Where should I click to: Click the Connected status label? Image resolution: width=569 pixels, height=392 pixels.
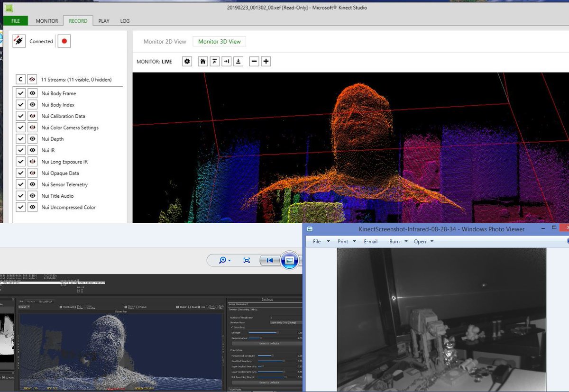[x=41, y=41]
